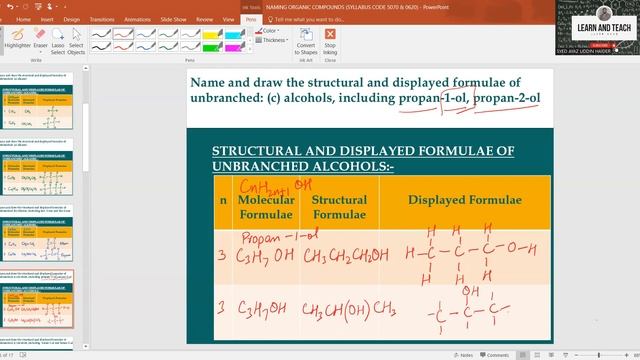Pick the blue pen bottom row
Image resolution: width=640 pixels, height=360 pixels.
coord(146,47)
